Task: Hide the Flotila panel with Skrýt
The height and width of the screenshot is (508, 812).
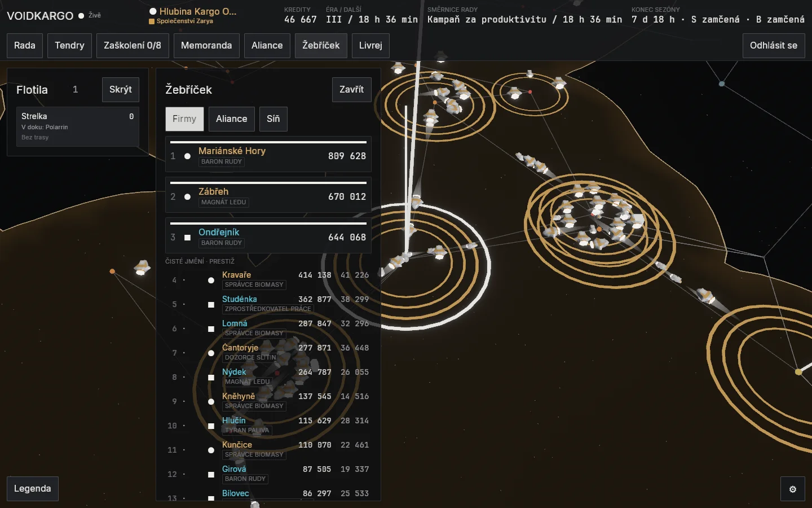Action: pos(121,90)
